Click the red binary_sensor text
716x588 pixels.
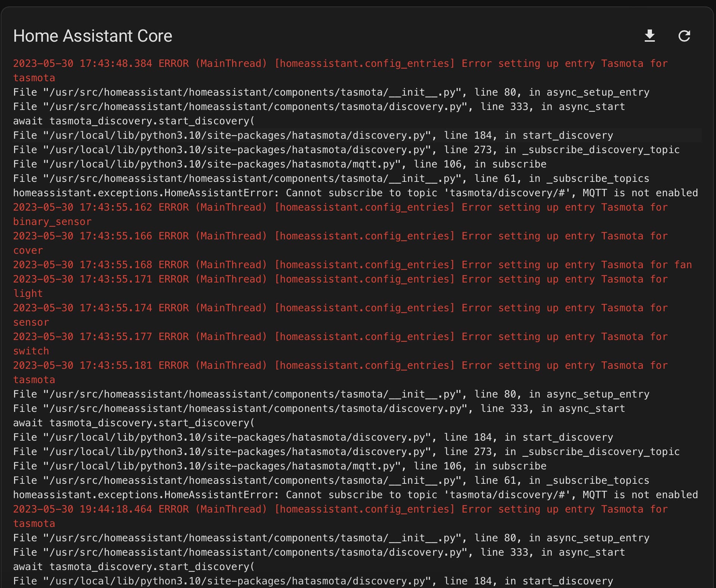point(52,222)
